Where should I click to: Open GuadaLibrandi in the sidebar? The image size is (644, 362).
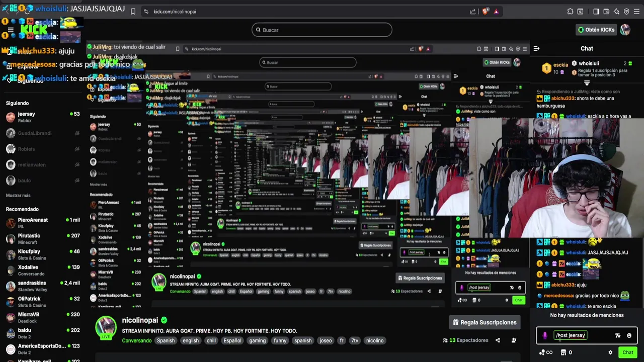point(43,133)
